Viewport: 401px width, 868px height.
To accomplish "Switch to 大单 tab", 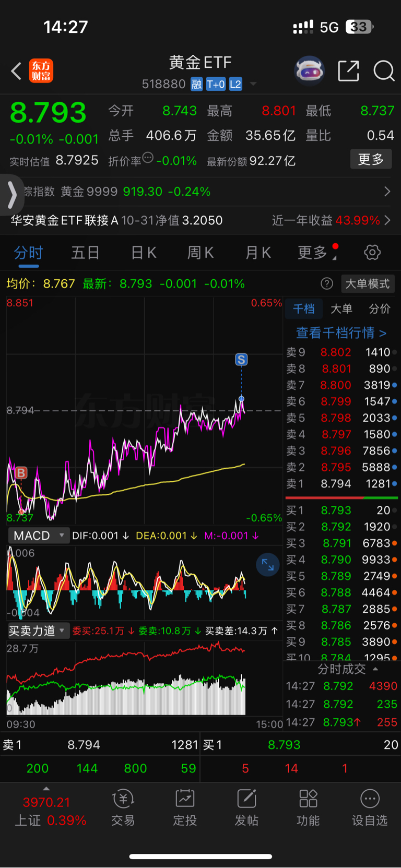I will click(x=341, y=308).
